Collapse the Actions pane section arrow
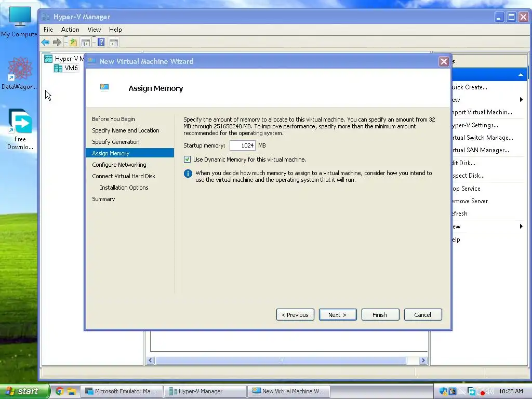This screenshot has height=399, width=532. click(x=521, y=75)
